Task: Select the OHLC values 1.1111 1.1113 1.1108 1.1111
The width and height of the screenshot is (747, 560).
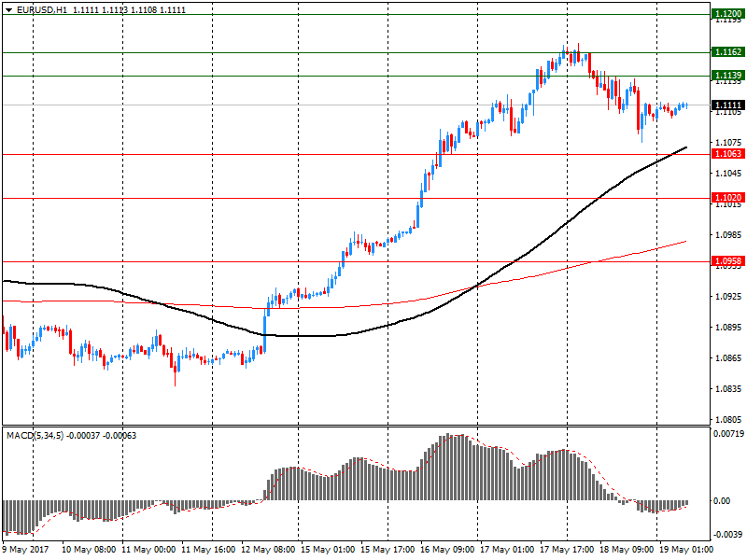Action: click(129, 10)
